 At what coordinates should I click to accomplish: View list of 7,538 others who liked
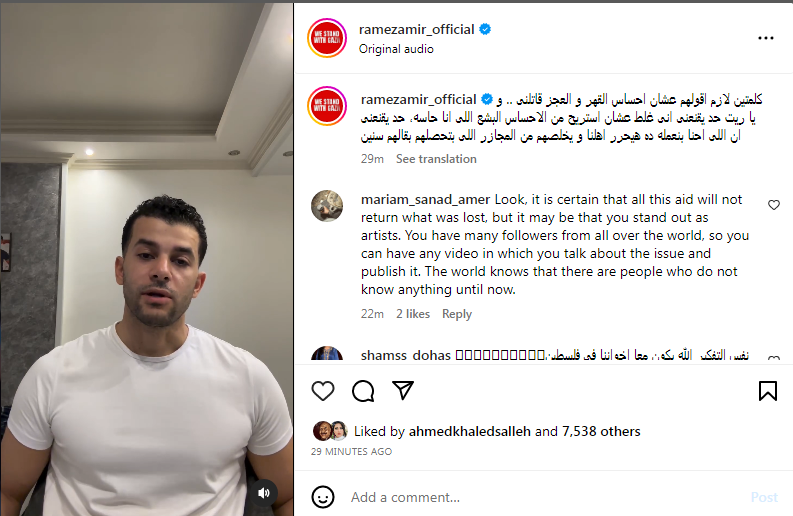coord(601,432)
